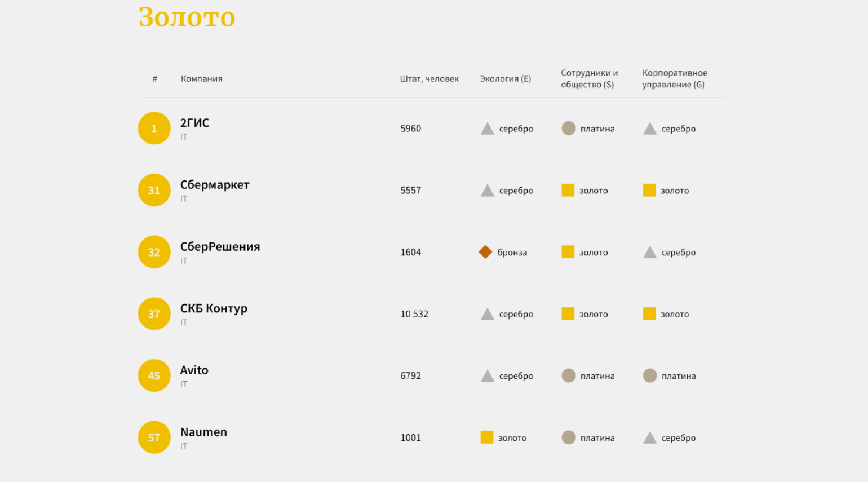Click Avito employees platinum circle icon
Screen dimensions: 868x482
pos(569,375)
